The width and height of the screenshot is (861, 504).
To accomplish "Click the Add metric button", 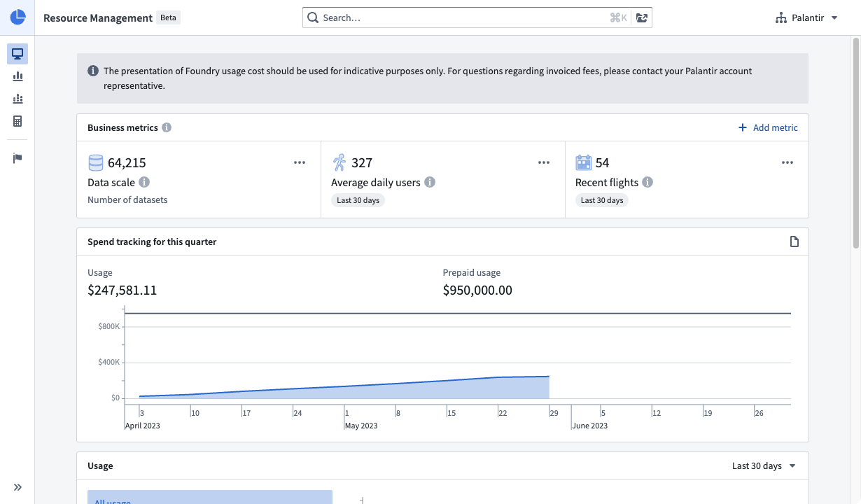I will pos(768,127).
